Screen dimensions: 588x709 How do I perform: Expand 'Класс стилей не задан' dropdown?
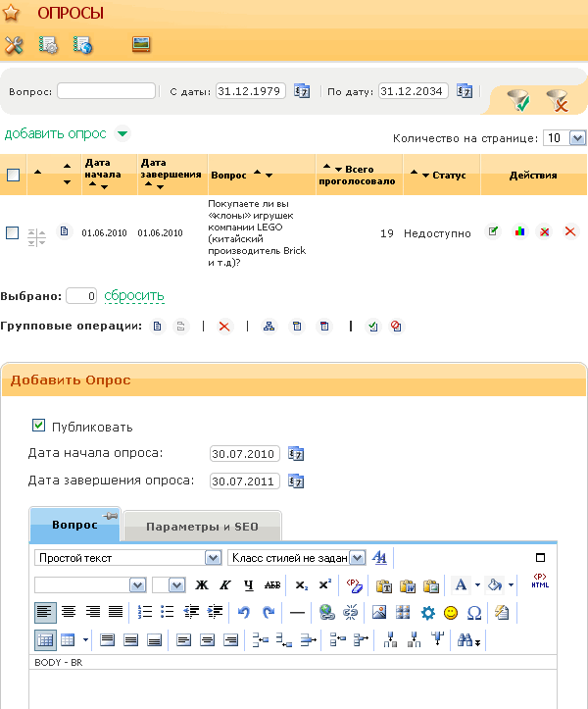(x=297, y=557)
